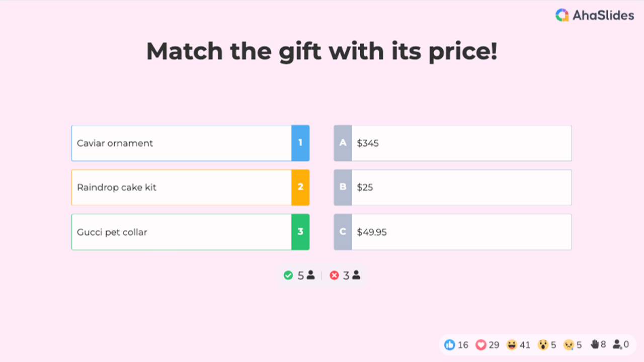Click the laughing face reaction icon

click(x=512, y=345)
